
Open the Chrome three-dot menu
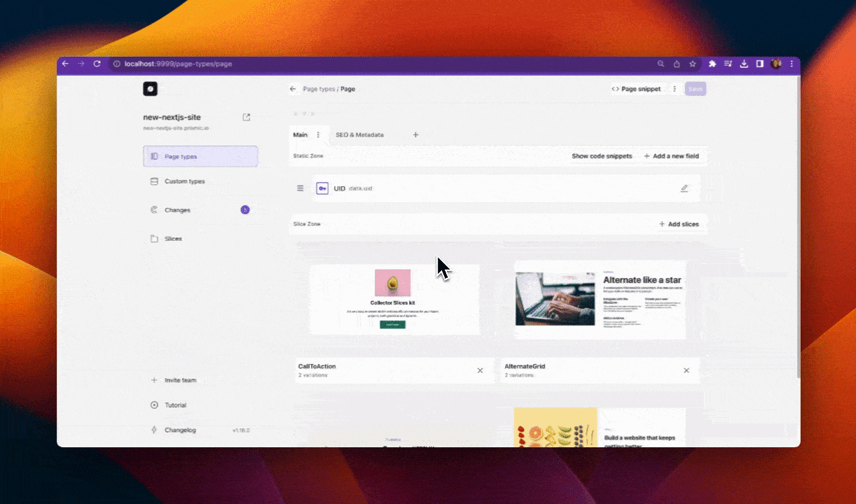click(791, 64)
